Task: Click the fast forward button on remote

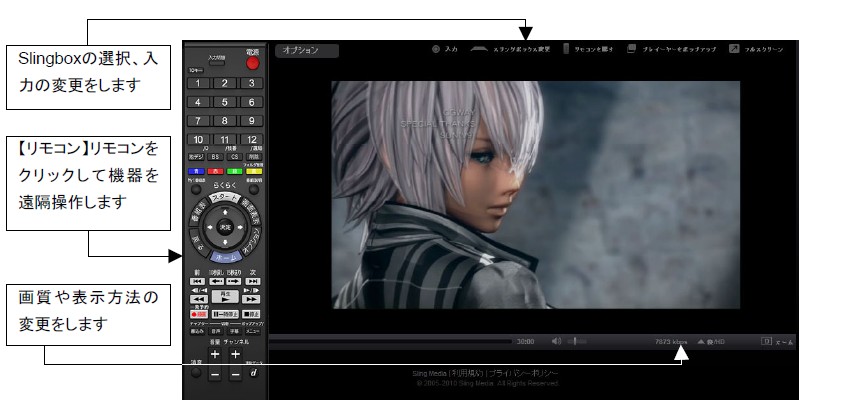Action: 252,299
